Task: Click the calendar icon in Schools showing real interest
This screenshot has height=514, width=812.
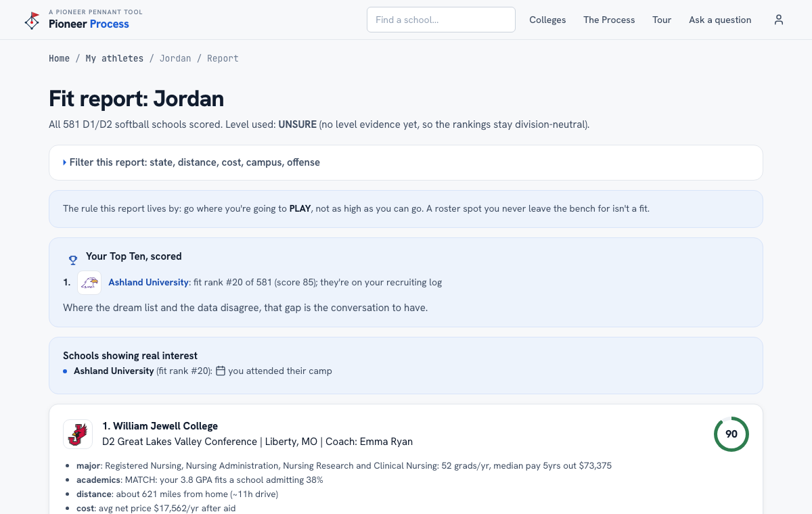Action: [221, 371]
